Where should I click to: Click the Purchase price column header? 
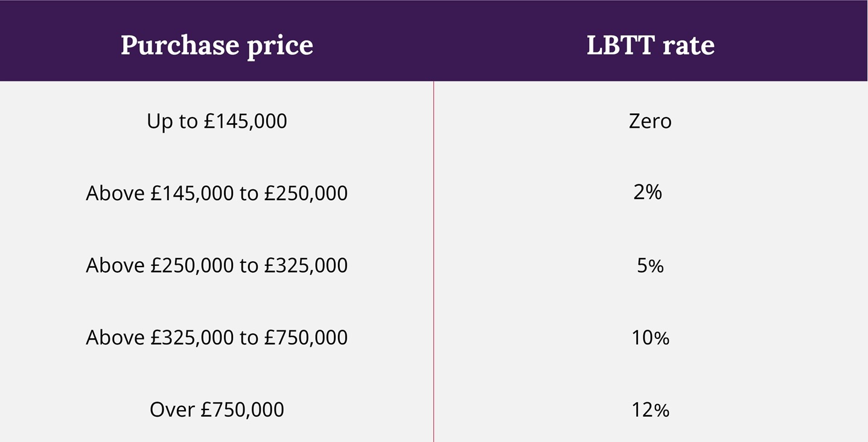(217, 45)
